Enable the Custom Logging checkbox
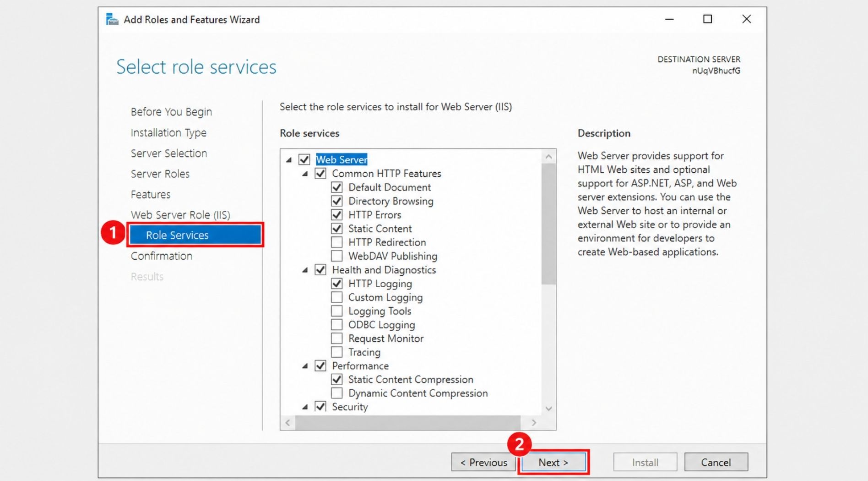 click(336, 297)
